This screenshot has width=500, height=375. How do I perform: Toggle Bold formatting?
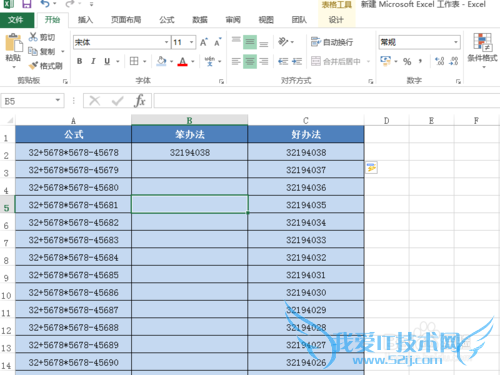pyautogui.click(x=79, y=61)
